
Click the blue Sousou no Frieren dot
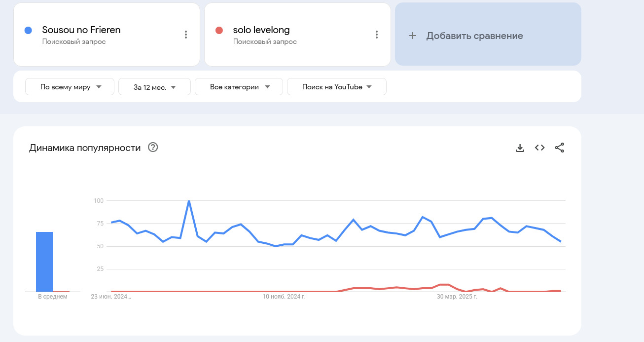click(28, 30)
